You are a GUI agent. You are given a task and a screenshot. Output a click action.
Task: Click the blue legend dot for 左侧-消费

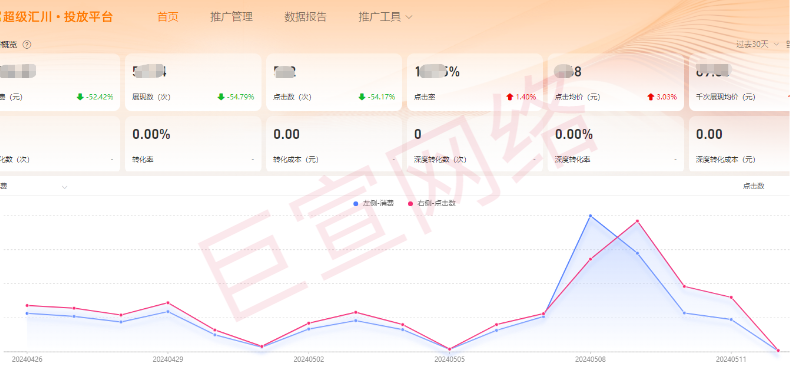(x=356, y=204)
